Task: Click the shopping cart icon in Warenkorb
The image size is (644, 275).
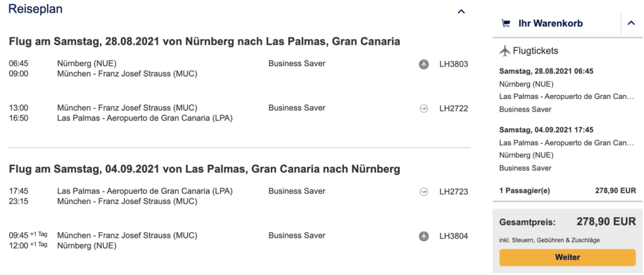Action: [x=506, y=24]
